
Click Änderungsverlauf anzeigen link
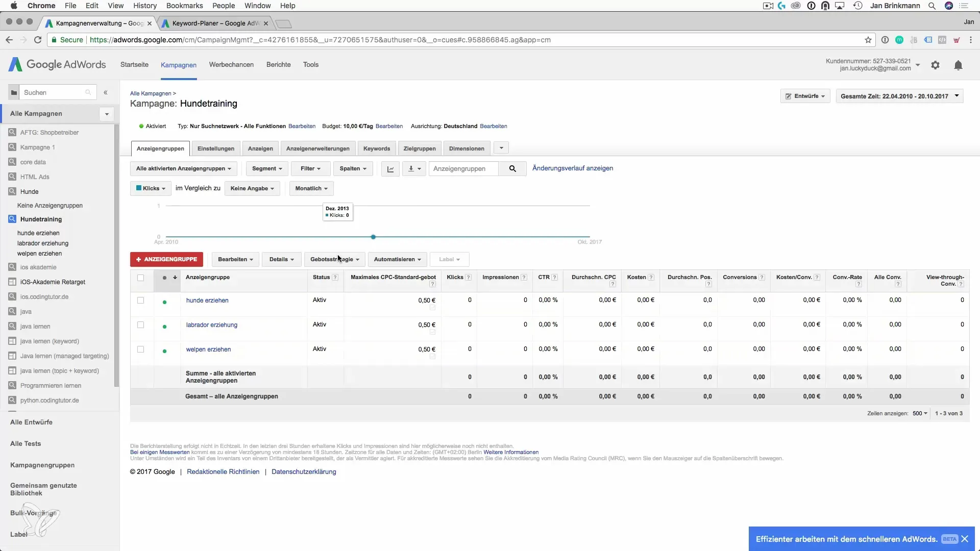click(573, 168)
